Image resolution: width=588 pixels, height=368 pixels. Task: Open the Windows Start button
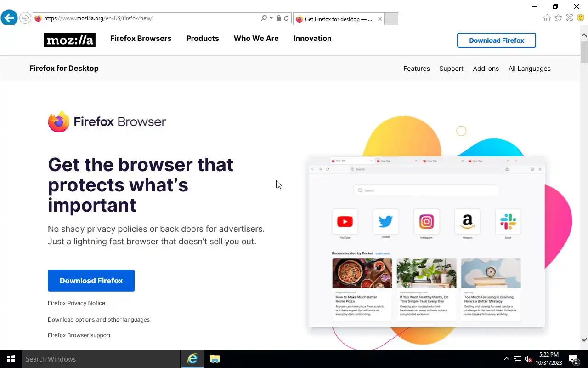click(11, 359)
